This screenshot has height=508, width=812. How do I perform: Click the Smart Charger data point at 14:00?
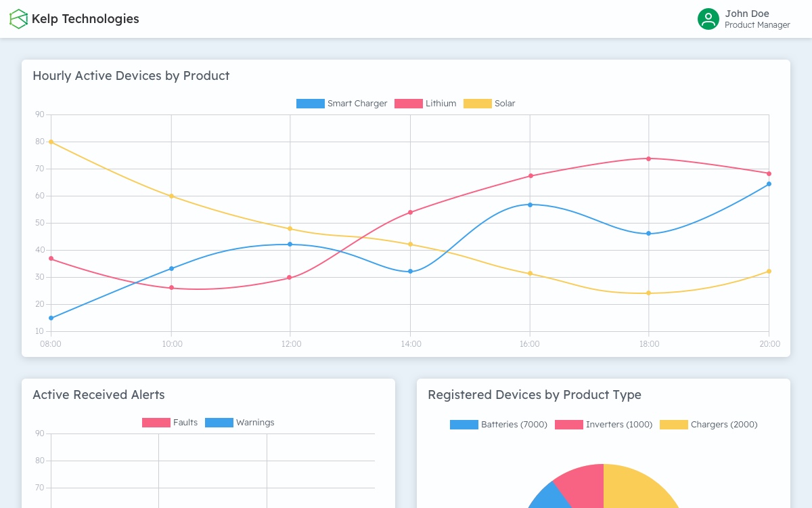[x=410, y=272]
